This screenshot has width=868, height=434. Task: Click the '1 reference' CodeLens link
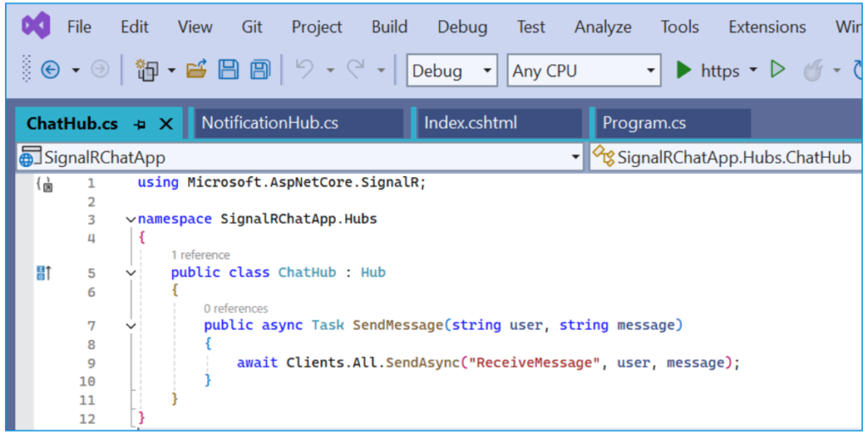pyautogui.click(x=200, y=255)
